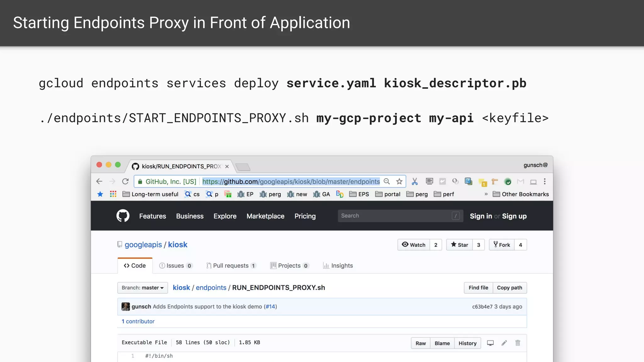644x362 pixels.
Task: Click the GitHub Octocat logo
Action: tap(123, 216)
